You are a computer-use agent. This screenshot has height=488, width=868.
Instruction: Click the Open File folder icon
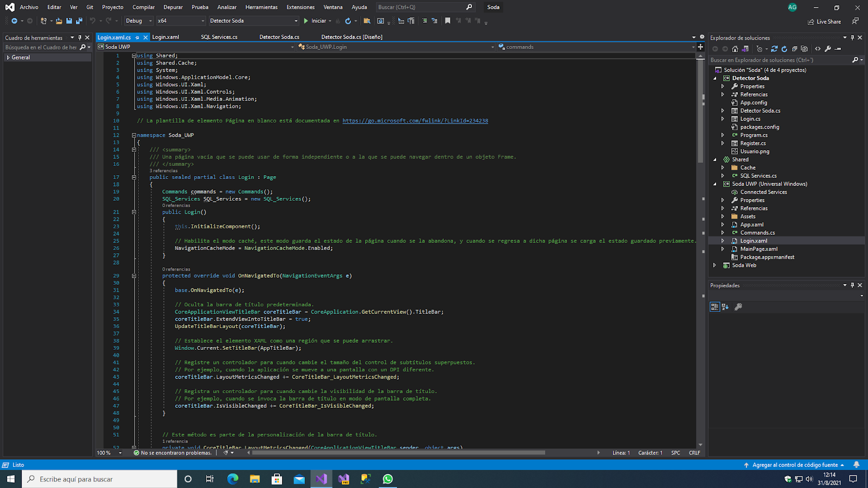point(59,21)
